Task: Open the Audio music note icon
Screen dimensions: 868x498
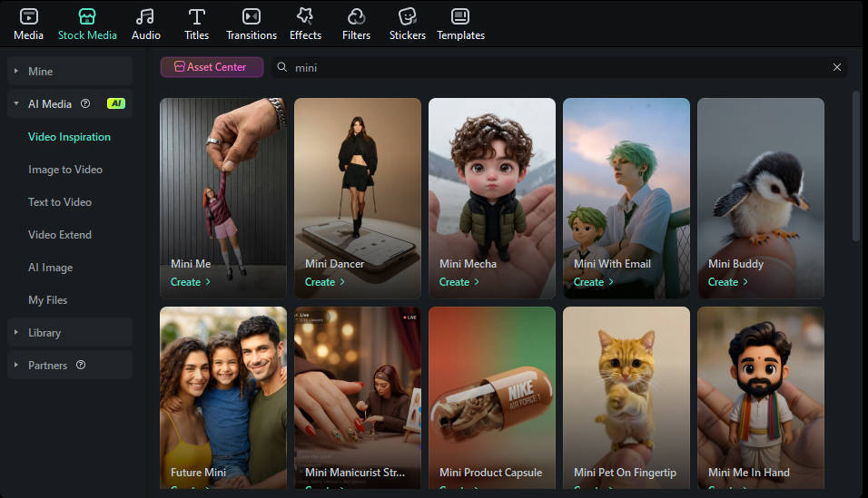Action: pos(145,16)
